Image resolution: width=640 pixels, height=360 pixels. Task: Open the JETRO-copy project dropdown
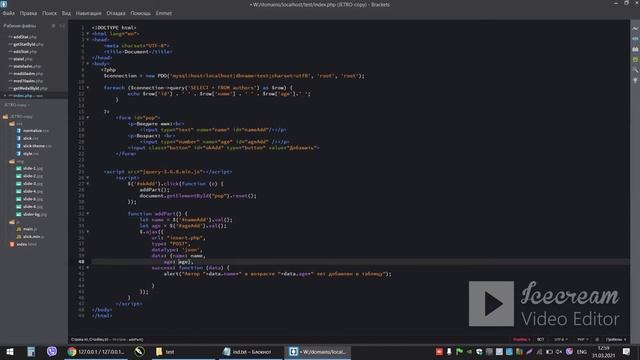17,105
